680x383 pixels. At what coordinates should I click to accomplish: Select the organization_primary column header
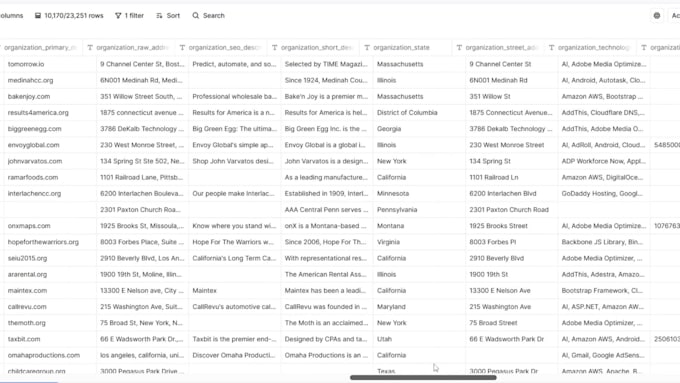tap(40, 48)
